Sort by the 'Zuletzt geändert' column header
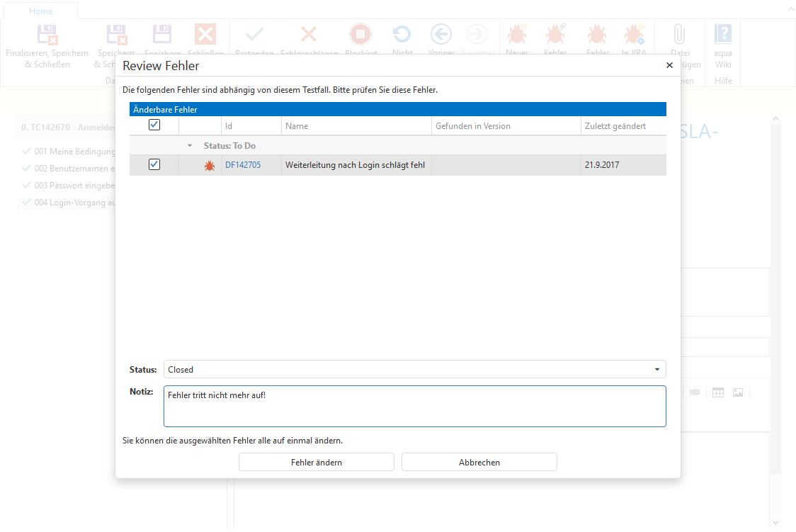Viewport: 796px width, 532px height. pos(615,126)
